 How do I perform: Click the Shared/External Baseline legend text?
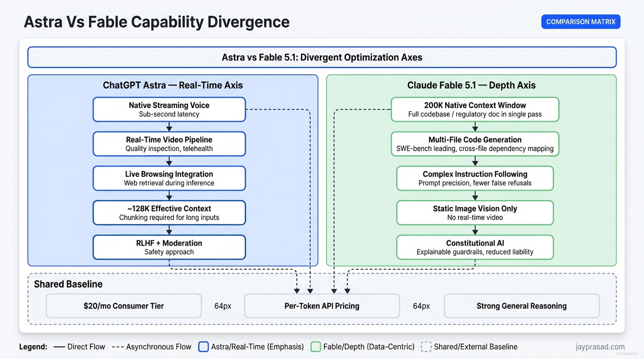point(476,347)
